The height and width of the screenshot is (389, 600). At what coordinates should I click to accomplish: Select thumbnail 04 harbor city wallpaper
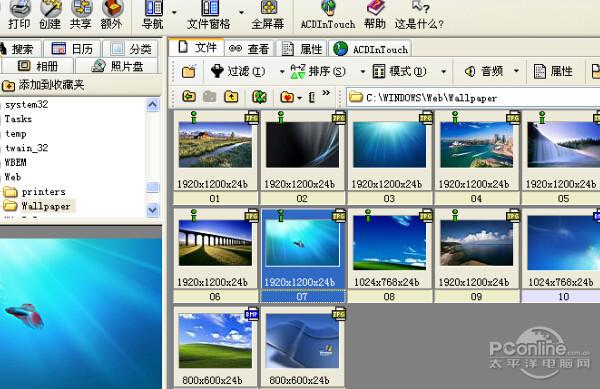tap(476, 145)
